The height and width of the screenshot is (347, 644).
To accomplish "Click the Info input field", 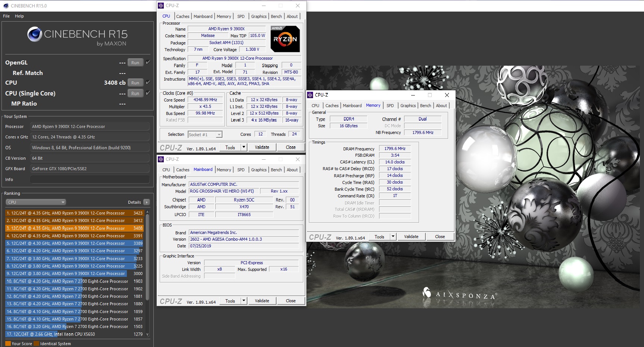I will click(x=90, y=179).
